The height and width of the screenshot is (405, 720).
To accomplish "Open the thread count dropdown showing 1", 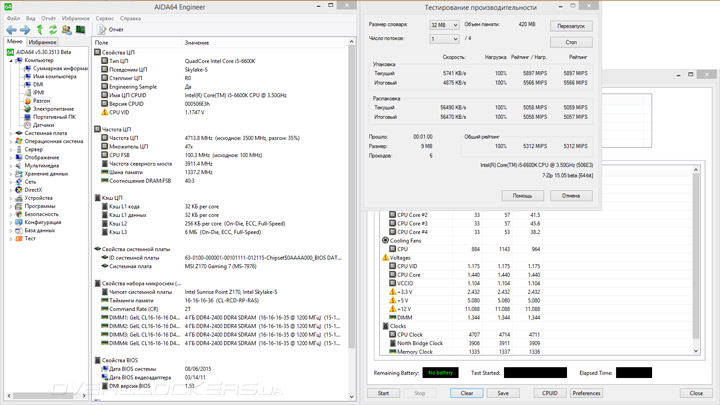I will point(444,39).
